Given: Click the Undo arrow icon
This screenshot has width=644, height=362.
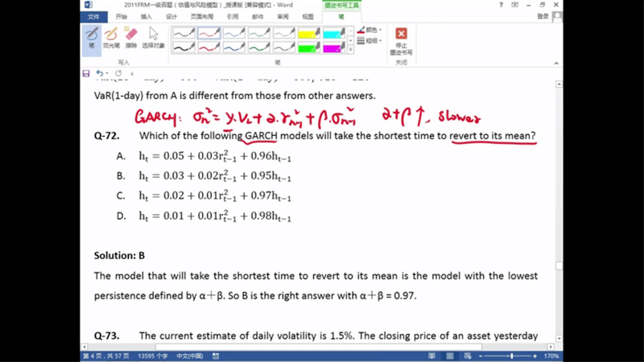Looking at the screenshot, I should (100, 73).
